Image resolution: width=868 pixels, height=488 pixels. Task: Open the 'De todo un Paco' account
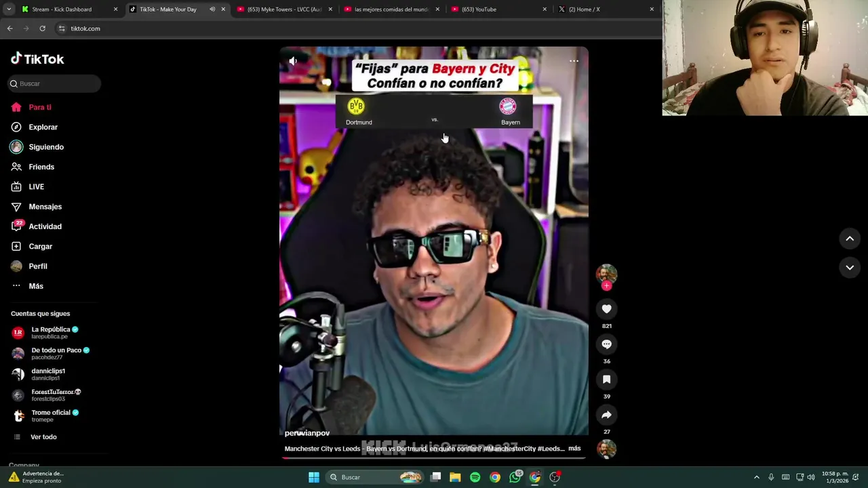pyautogui.click(x=51, y=353)
